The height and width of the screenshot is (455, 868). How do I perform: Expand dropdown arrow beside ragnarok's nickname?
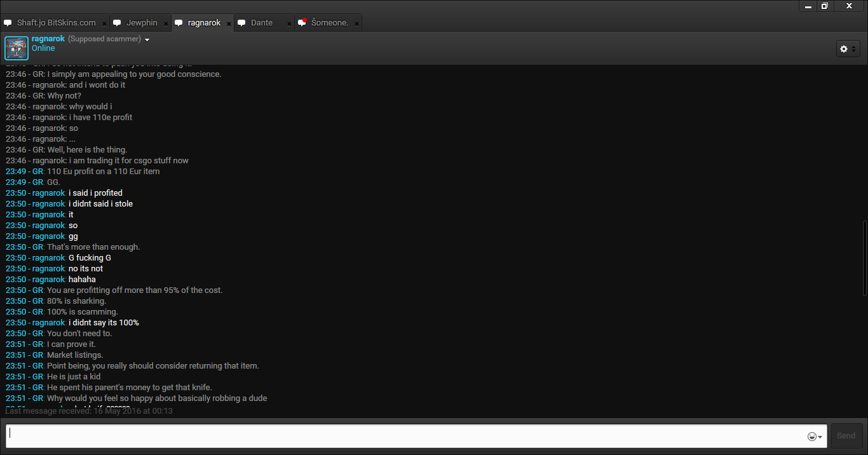click(x=147, y=40)
